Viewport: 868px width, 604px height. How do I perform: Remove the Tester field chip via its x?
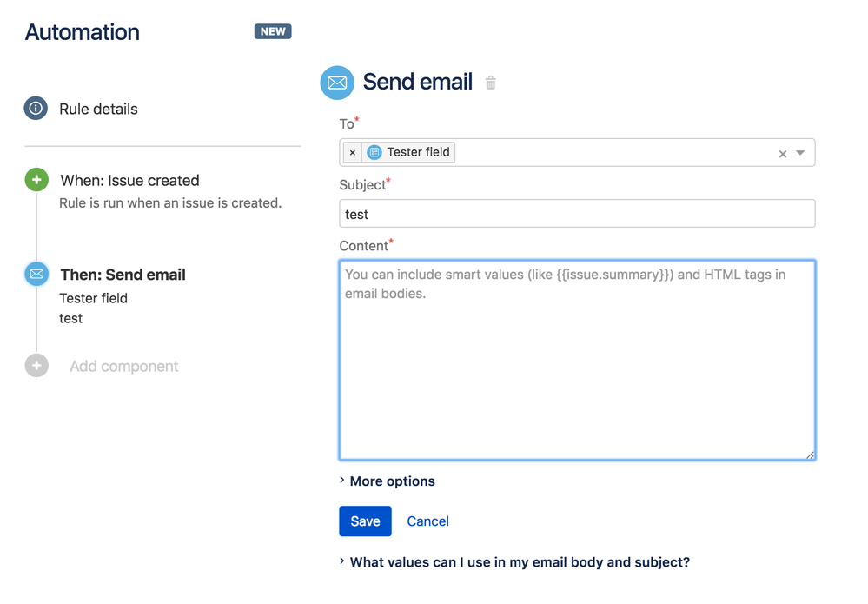click(x=351, y=151)
